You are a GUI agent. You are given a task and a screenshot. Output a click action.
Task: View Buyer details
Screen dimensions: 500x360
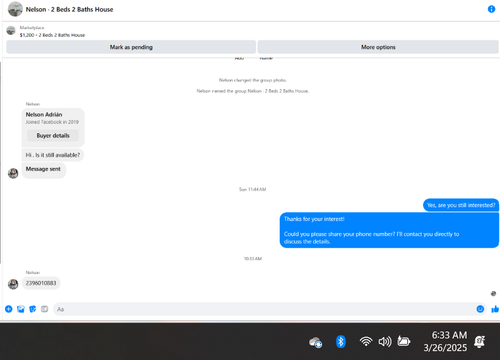(x=53, y=135)
